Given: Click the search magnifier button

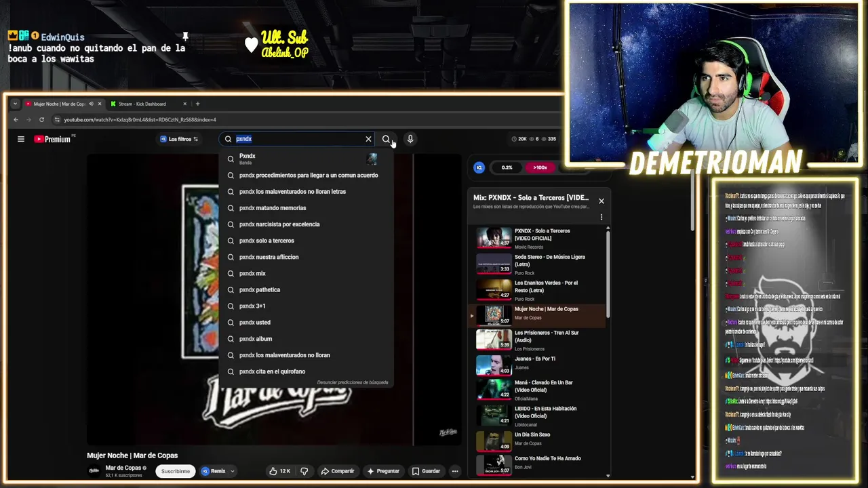Looking at the screenshot, I should pyautogui.click(x=386, y=139).
